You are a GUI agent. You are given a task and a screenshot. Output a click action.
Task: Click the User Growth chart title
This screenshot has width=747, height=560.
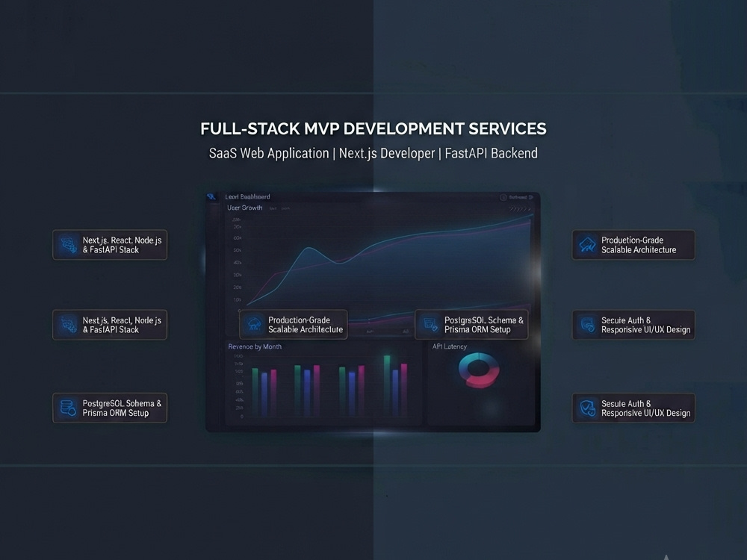click(x=244, y=208)
